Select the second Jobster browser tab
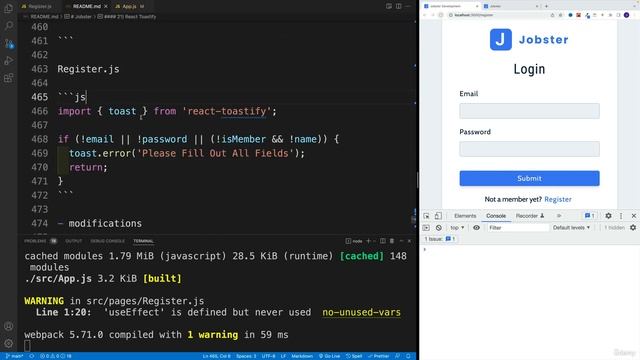This screenshot has width=640, height=360. [510, 6]
